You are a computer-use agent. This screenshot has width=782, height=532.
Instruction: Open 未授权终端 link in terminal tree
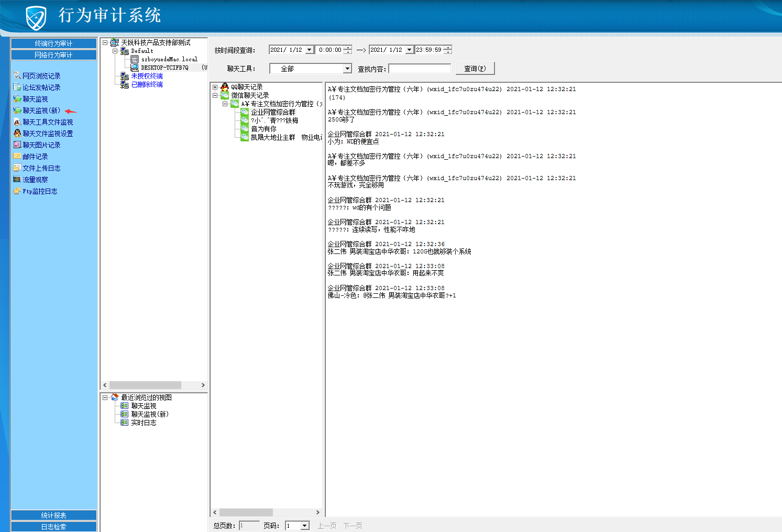147,76
